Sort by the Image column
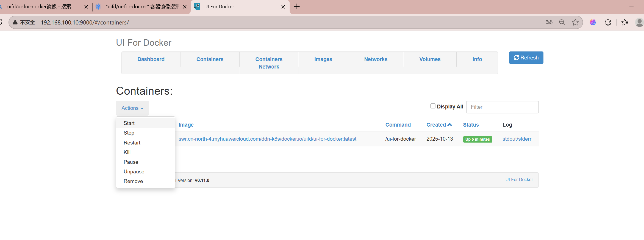Screen dimensions: 644x240 pos(186,125)
